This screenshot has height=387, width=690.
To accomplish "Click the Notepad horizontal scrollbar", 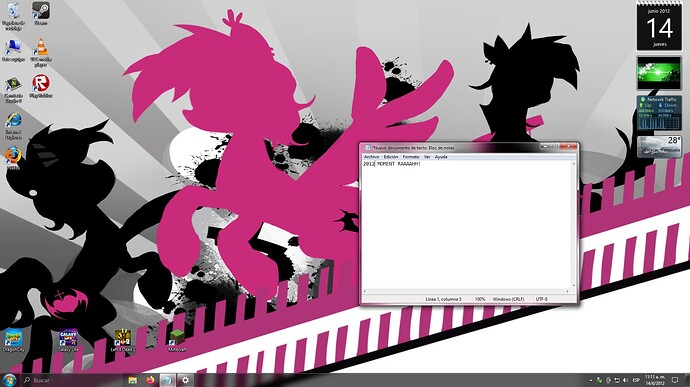I will (x=466, y=291).
